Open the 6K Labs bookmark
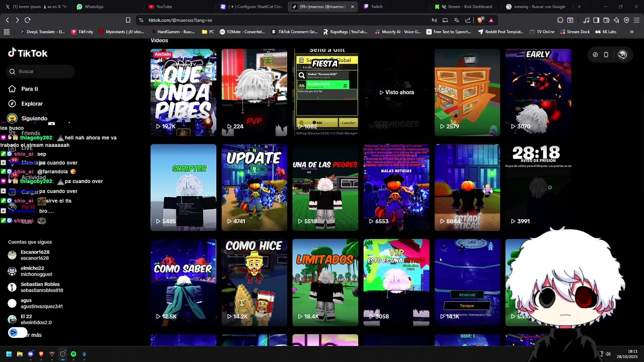This screenshot has width=644, height=362. click(x=605, y=32)
